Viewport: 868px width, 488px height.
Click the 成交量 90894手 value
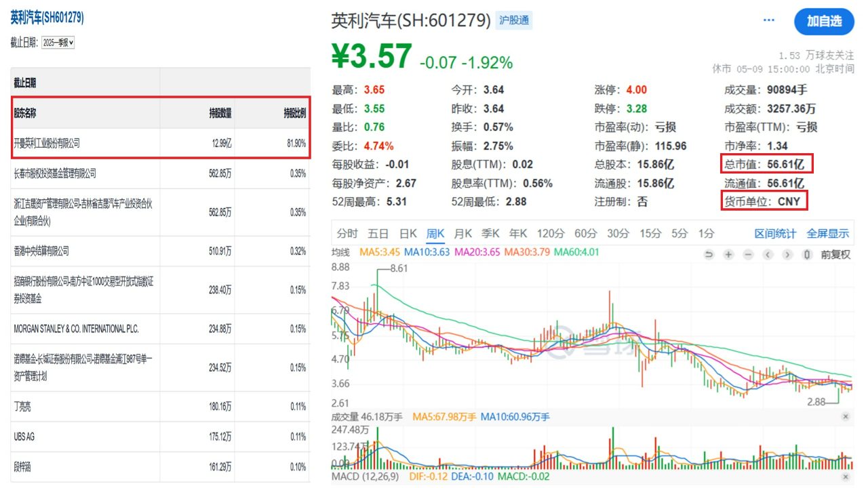click(x=766, y=89)
